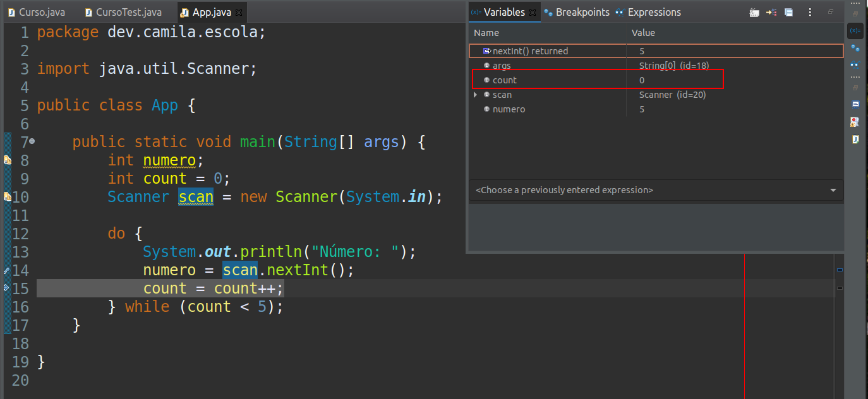Click the lower overview ruler annotation mark
Image resolution: width=868 pixels, height=399 pixels.
click(x=840, y=289)
